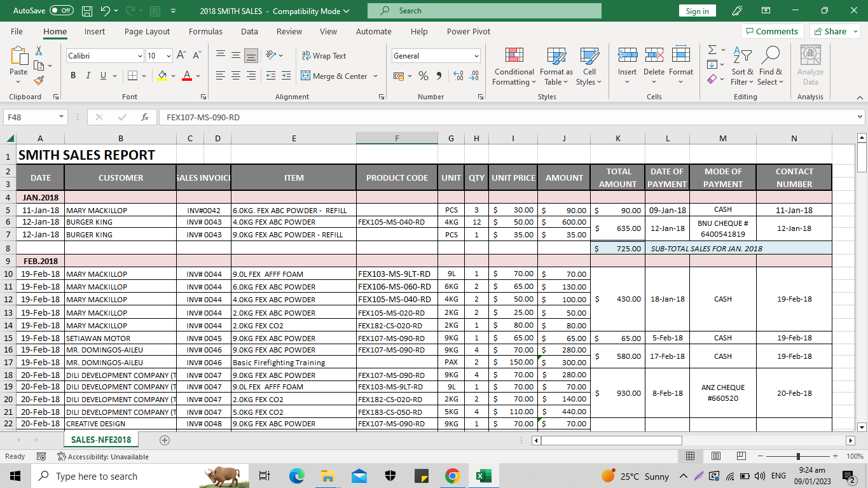Toggle Italic formatting
The width and height of the screenshot is (868, 488).
pyautogui.click(x=88, y=76)
